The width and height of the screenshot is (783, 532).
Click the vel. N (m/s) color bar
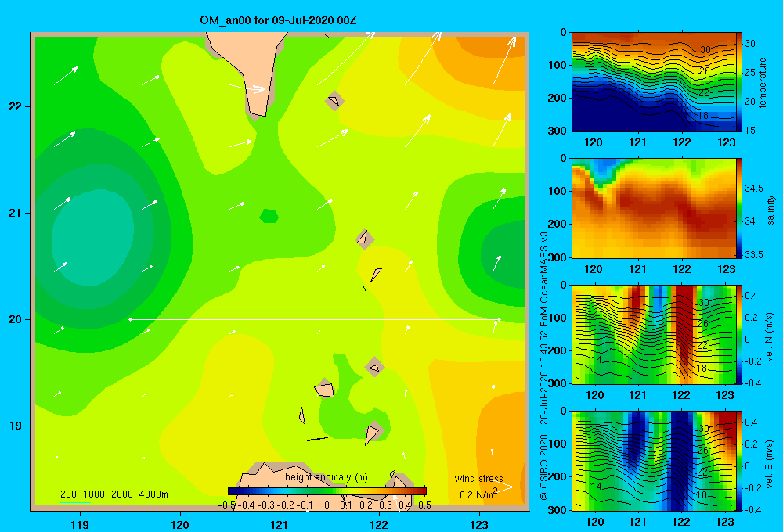point(739,334)
